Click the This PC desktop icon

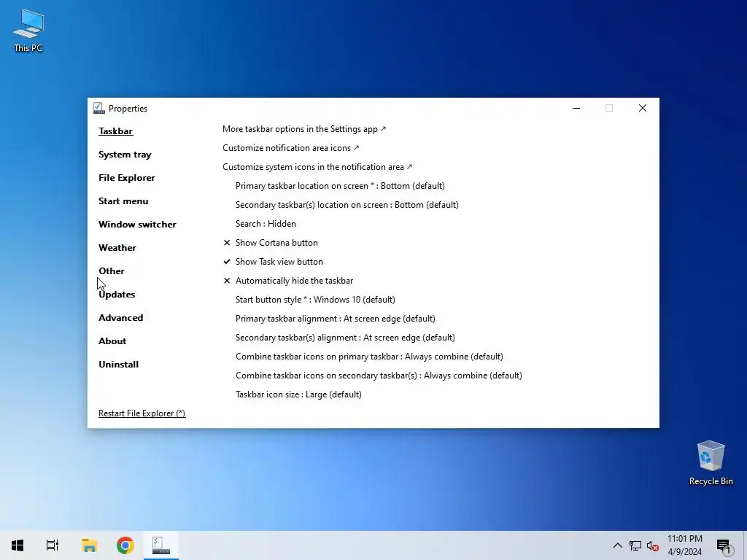click(x=28, y=30)
